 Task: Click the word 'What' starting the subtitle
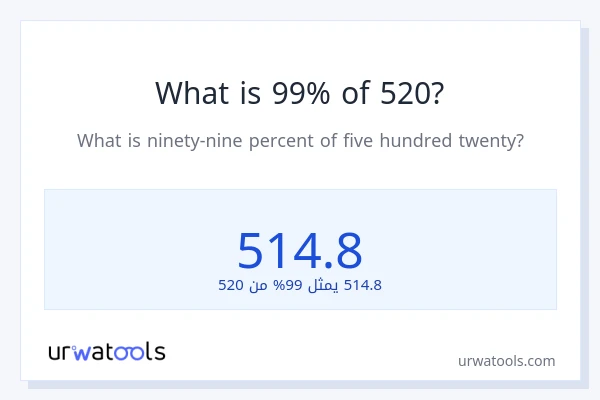click(x=98, y=141)
